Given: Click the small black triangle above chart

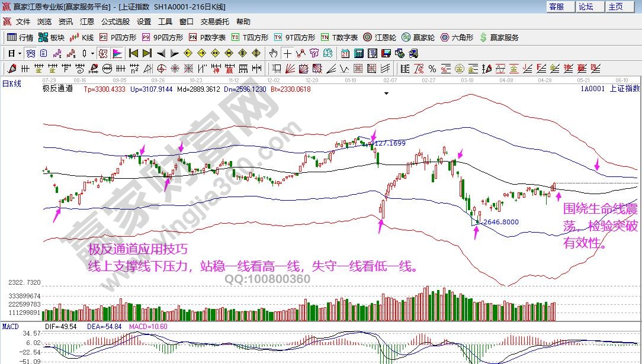Looking at the screenshot, I should pos(387,94).
